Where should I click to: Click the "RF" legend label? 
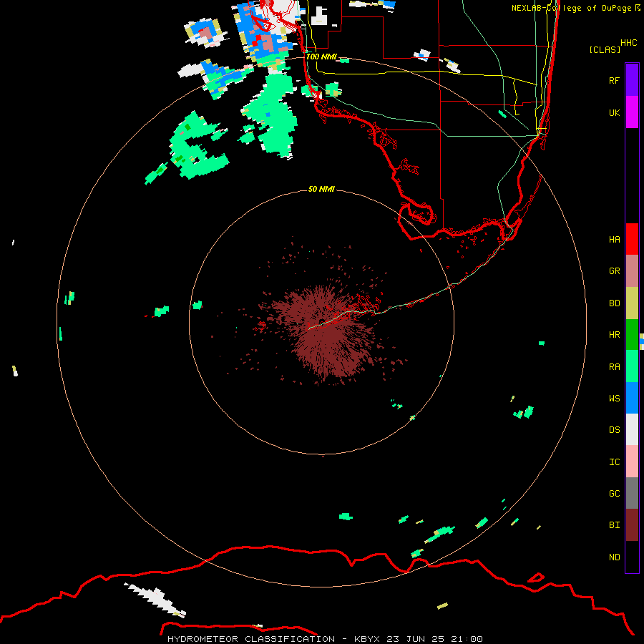coord(614,80)
